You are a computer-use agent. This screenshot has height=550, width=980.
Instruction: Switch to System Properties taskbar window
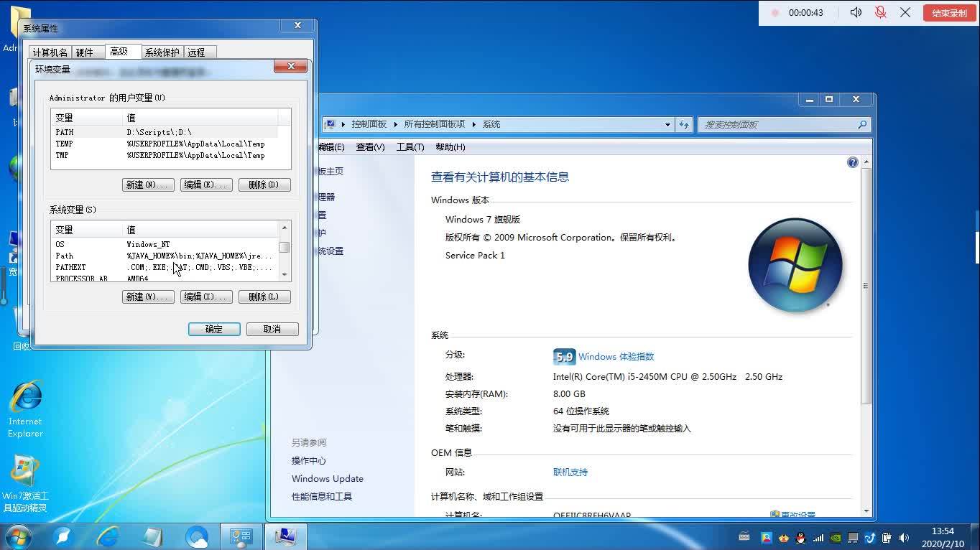point(285,536)
